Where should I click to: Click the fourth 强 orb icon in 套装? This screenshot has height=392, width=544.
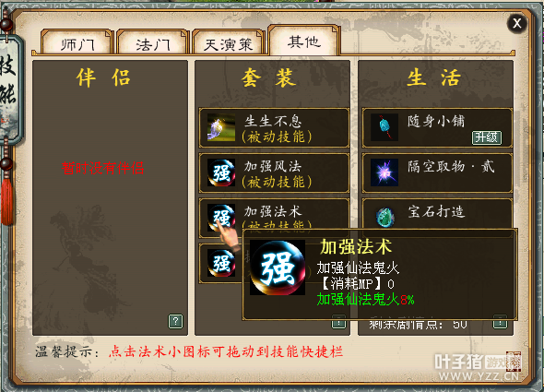[221, 263]
